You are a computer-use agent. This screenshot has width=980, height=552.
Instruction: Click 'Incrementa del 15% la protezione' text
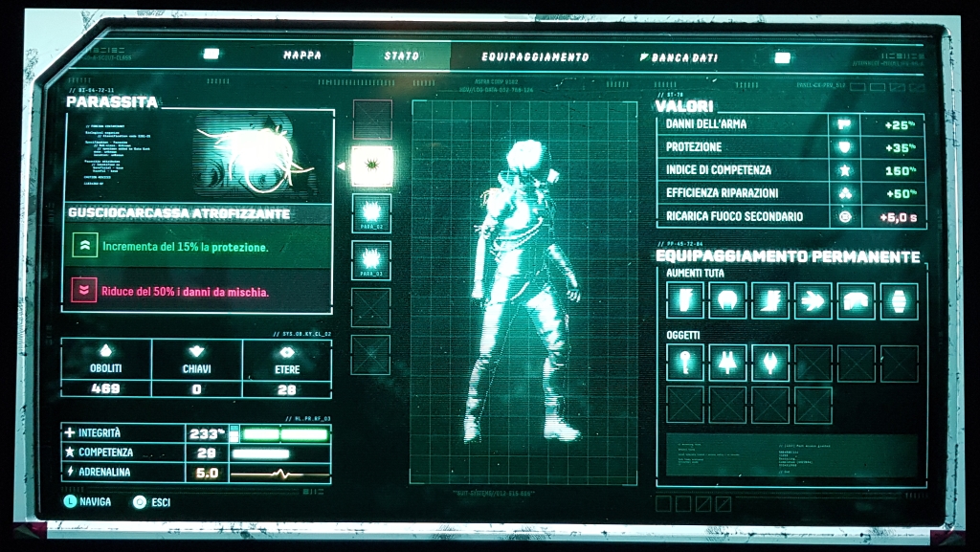[x=186, y=247]
